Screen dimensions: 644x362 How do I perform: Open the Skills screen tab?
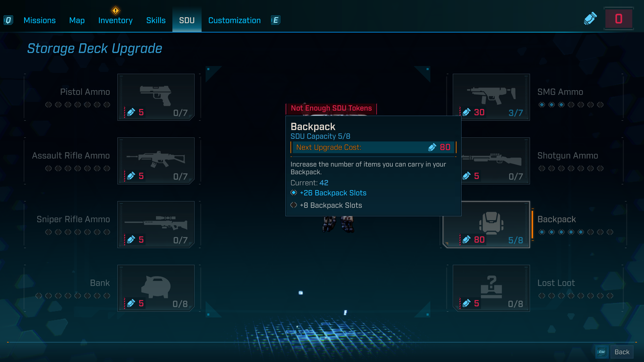[156, 20]
